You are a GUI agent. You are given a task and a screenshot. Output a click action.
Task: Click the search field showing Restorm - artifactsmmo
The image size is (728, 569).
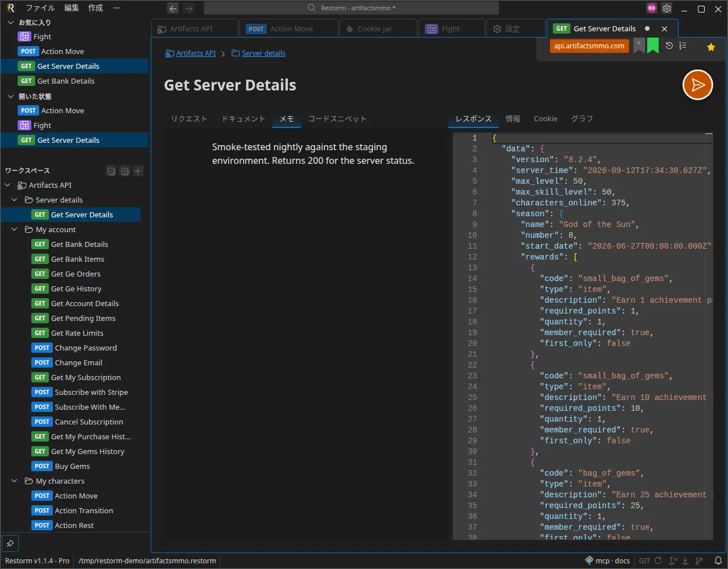point(351,8)
